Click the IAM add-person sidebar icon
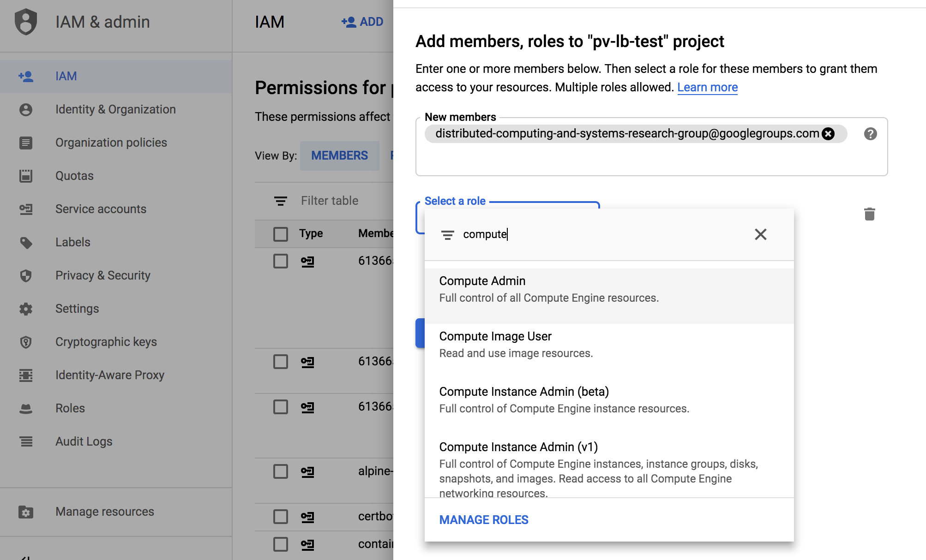This screenshot has height=560, width=926. (26, 76)
